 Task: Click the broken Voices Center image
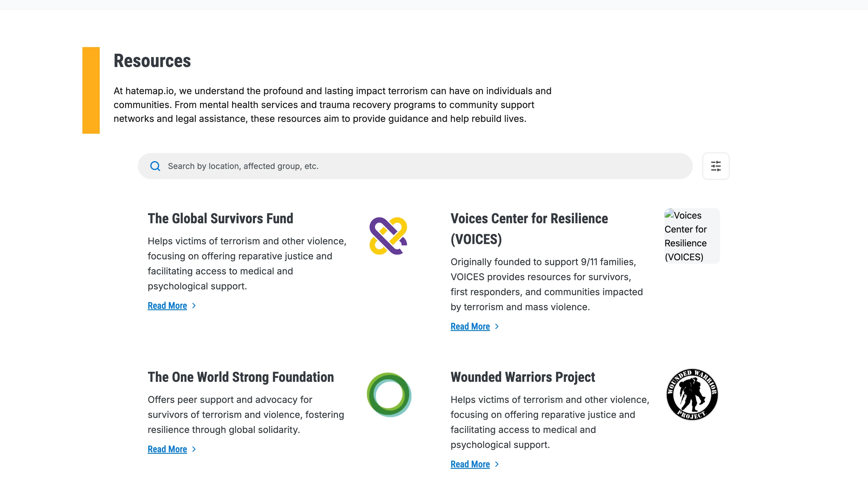[691, 236]
